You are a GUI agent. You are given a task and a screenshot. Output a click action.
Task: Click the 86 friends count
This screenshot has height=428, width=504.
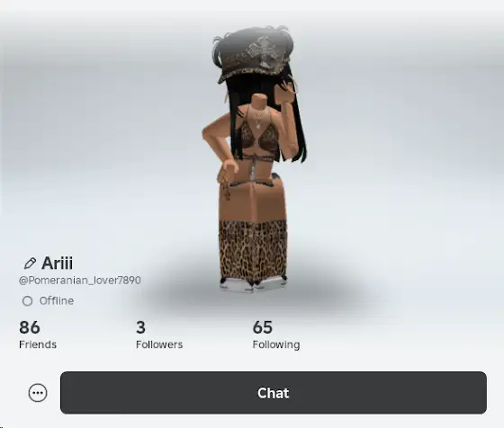coord(30,327)
